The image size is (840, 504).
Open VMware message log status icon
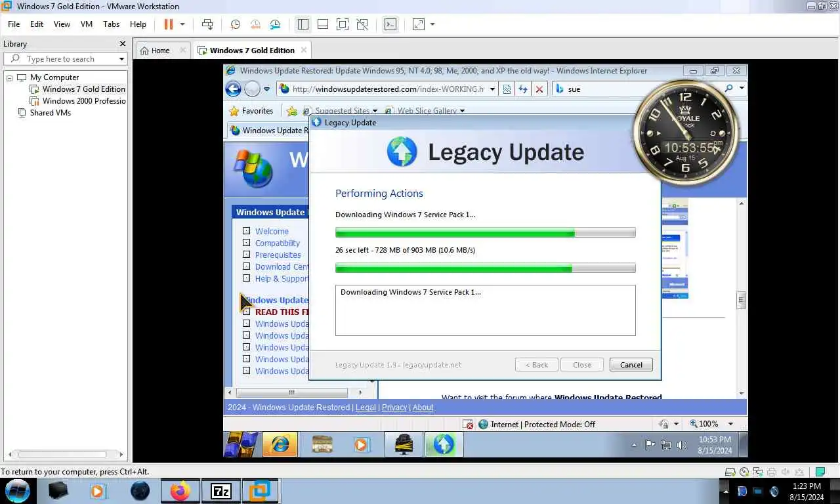click(x=820, y=472)
